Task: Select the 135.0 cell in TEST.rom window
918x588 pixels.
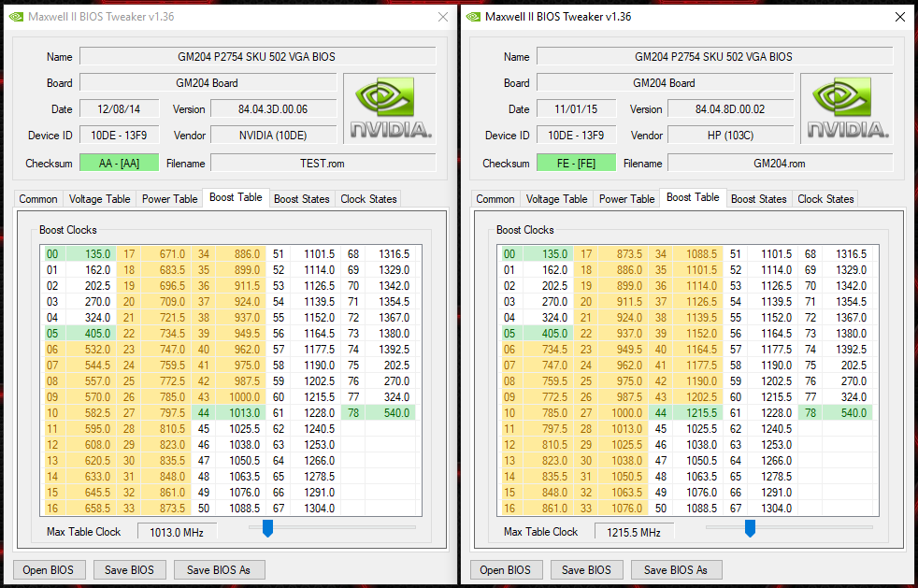Action: (x=92, y=254)
